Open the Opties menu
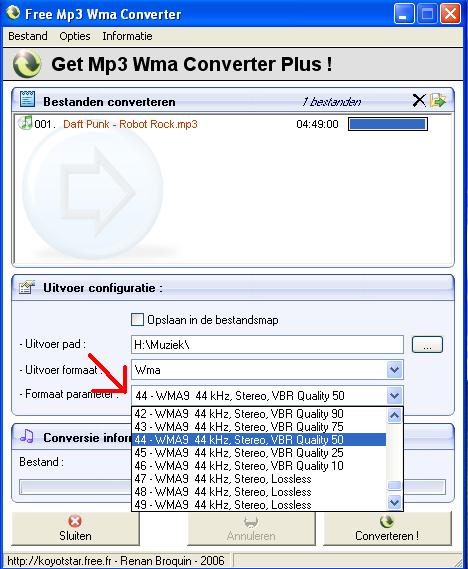 click(75, 36)
